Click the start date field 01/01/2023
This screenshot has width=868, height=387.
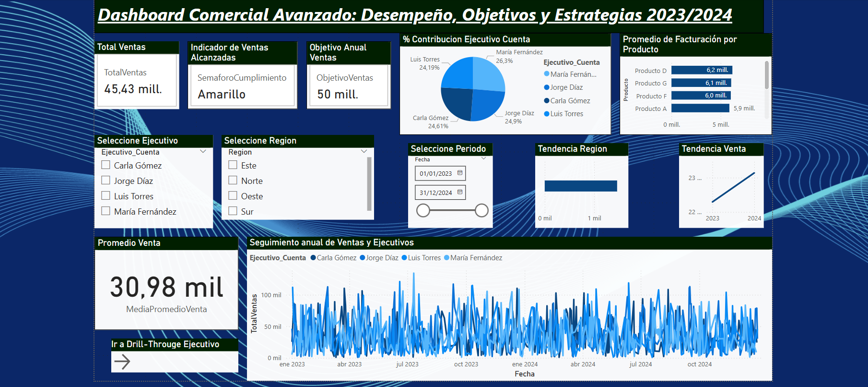tap(435, 173)
